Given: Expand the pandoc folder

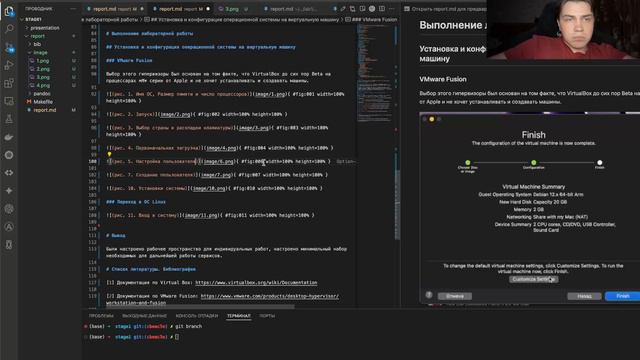Looking at the screenshot, I should (49, 93).
